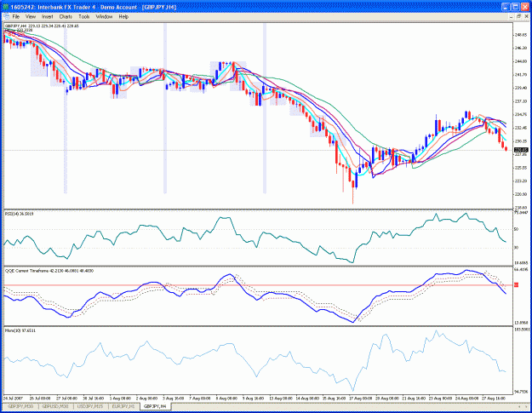
Task: Click the Mom(10) indicator label
Action: (20, 330)
